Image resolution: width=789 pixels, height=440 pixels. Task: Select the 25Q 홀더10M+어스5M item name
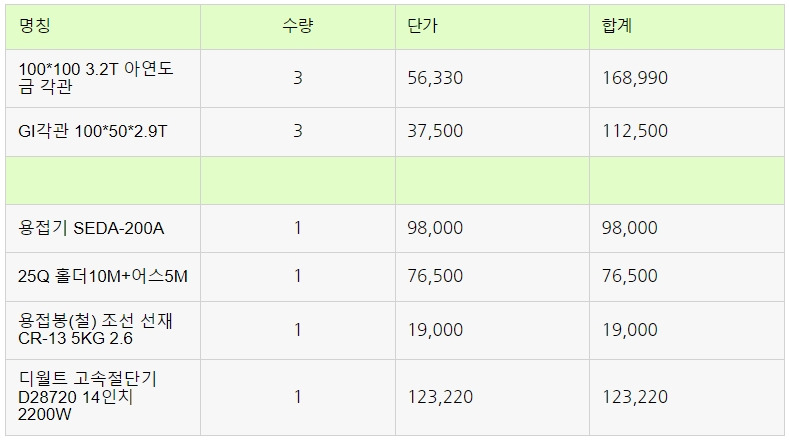[x=103, y=276]
